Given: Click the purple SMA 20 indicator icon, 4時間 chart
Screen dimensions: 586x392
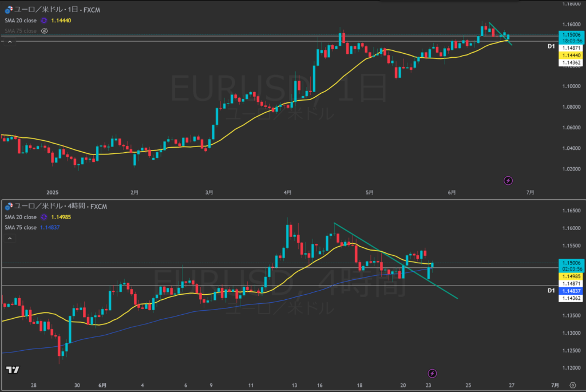Looking at the screenshot, I should click(44, 217).
